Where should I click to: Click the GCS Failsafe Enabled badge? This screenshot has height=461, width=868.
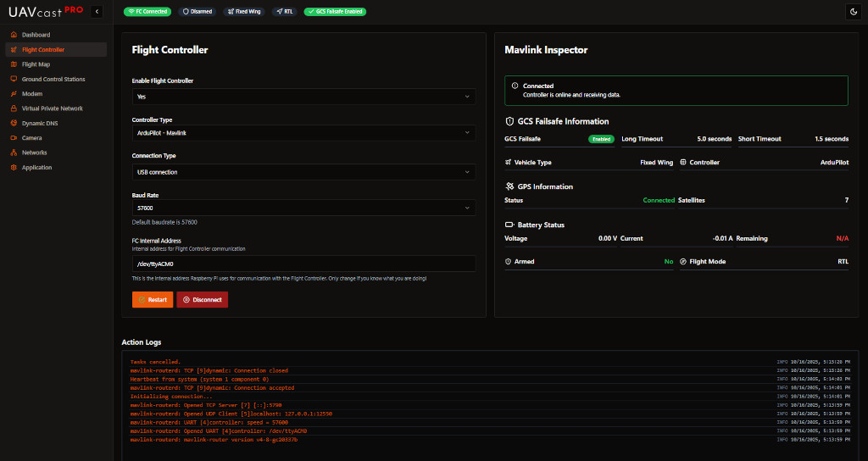coord(335,12)
